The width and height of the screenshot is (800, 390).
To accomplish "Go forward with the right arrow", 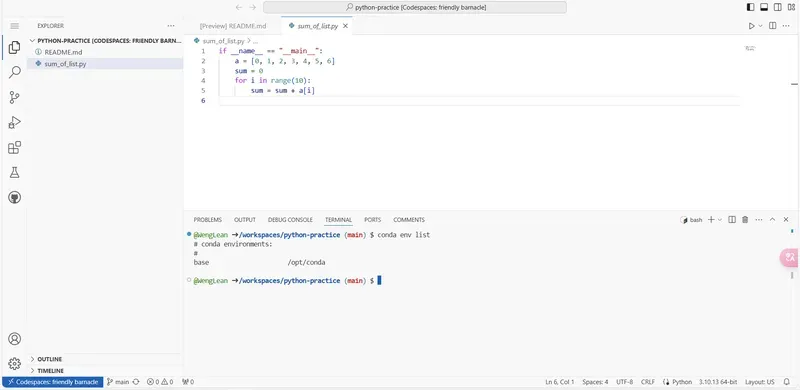I will pos(253,7).
